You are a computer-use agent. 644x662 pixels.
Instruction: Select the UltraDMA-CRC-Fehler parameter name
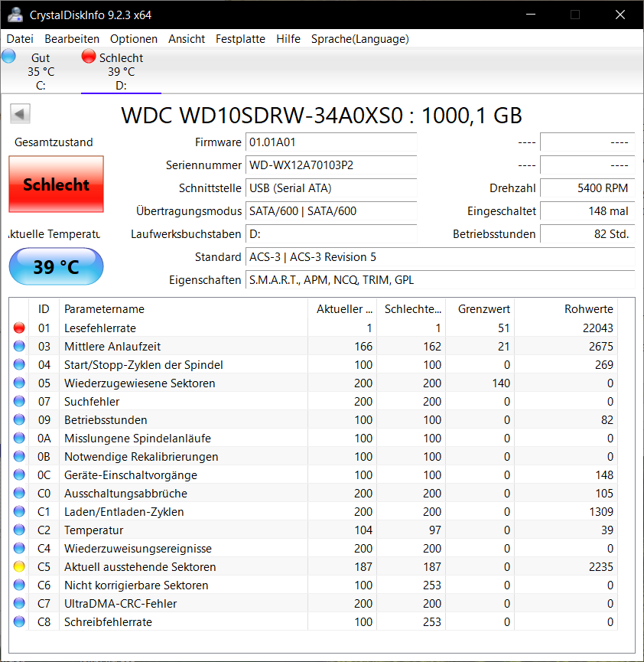point(120,604)
